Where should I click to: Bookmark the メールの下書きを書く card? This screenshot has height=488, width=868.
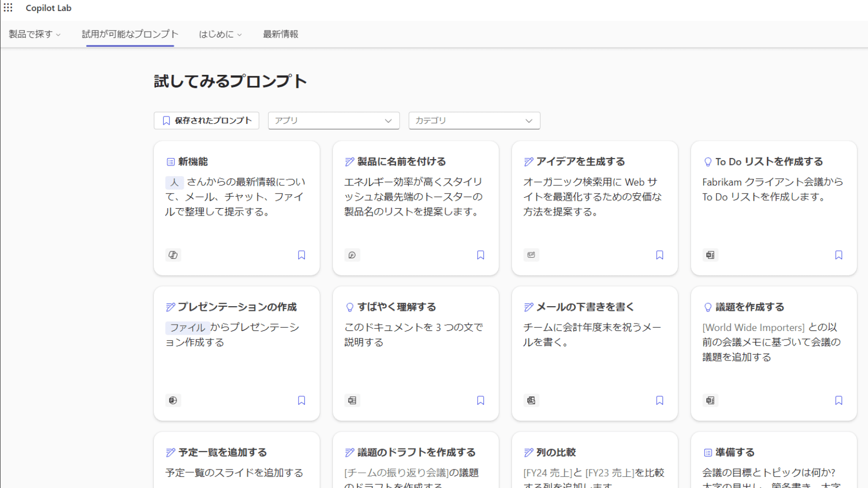pos(659,401)
